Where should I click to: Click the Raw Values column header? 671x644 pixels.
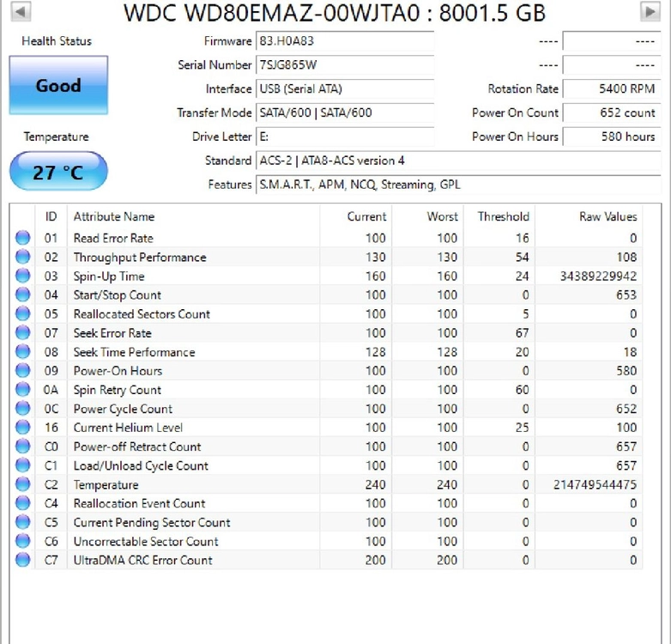589,216
